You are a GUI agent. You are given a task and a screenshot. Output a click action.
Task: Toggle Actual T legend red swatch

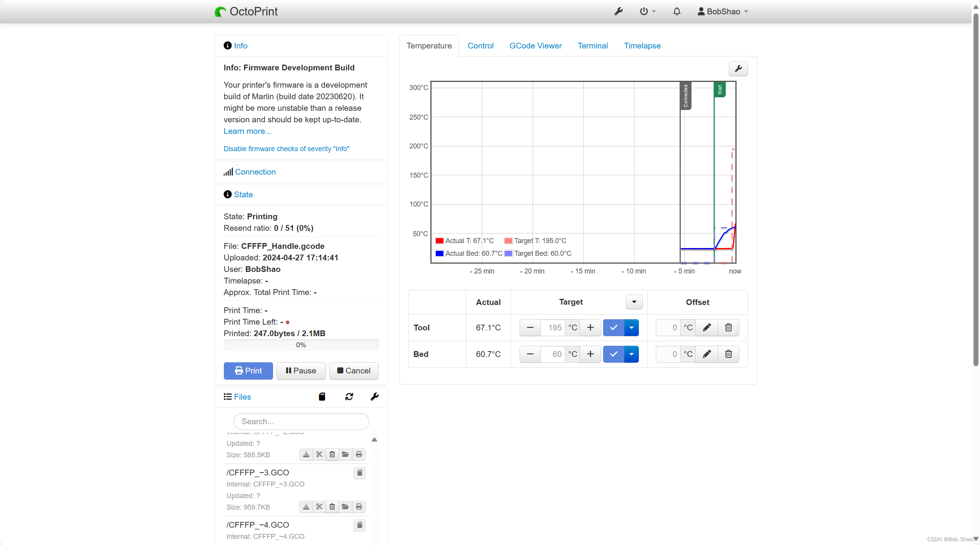point(440,241)
